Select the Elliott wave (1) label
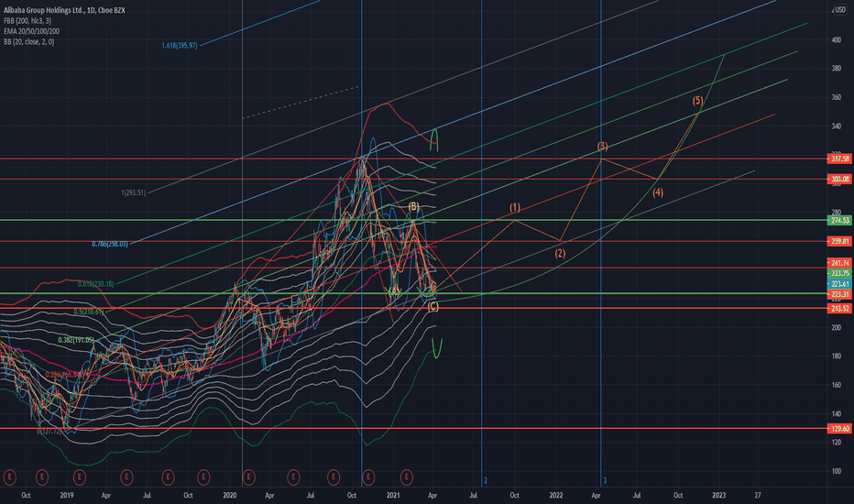The height and width of the screenshot is (504, 854). pyautogui.click(x=515, y=207)
